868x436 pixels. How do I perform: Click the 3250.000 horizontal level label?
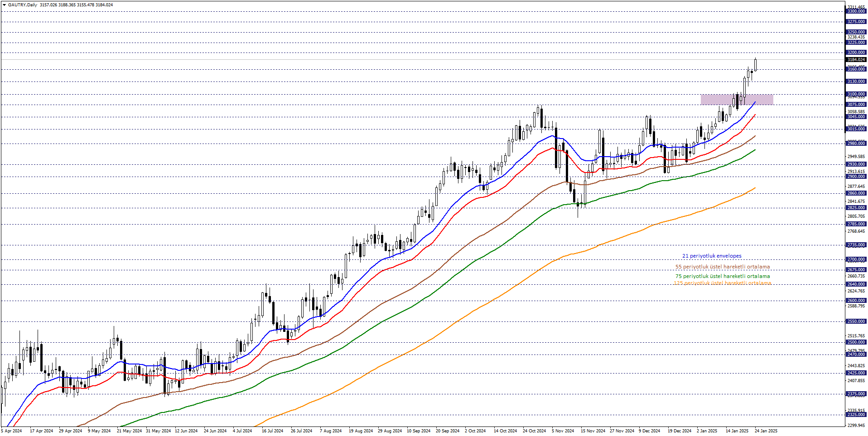coord(856,32)
